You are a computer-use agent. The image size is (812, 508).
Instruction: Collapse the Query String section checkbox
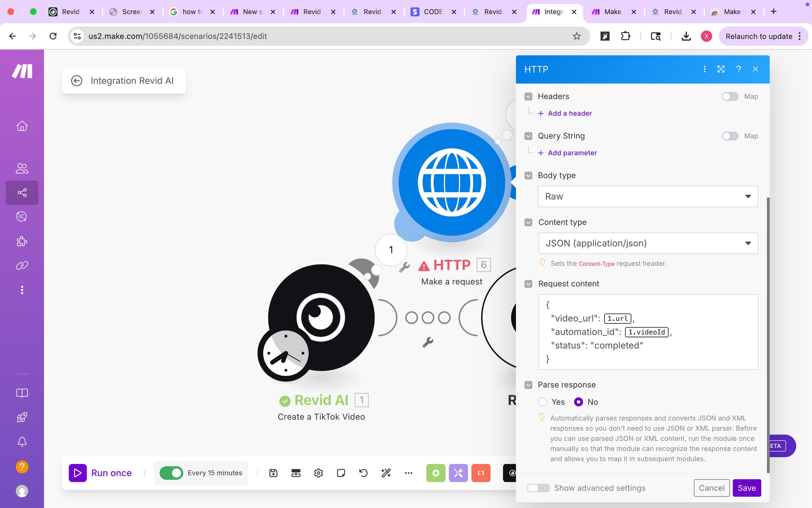coord(528,136)
